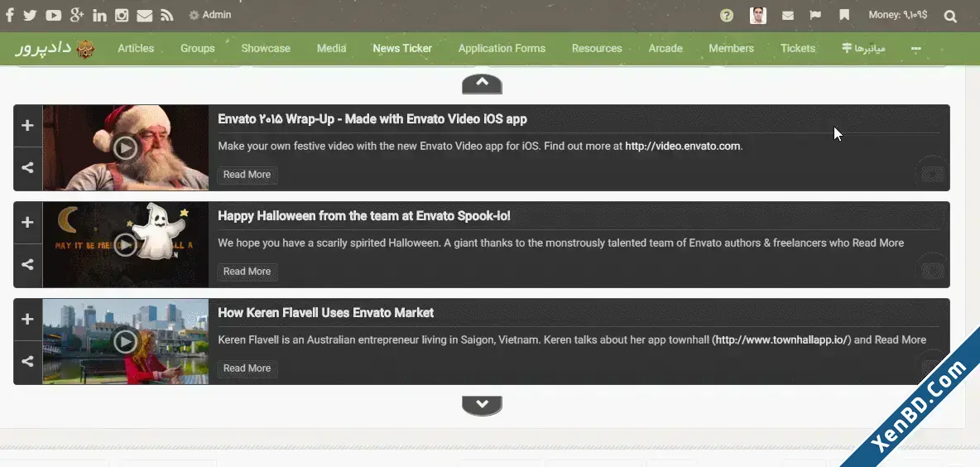Open the Arcade navigation tab
This screenshot has width=980, height=467.
[x=665, y=48]
